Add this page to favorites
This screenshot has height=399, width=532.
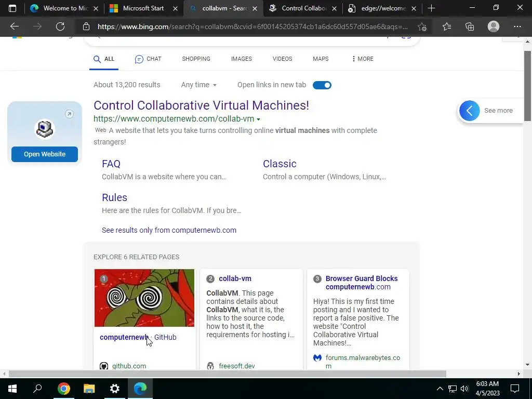tap(422, 26)
